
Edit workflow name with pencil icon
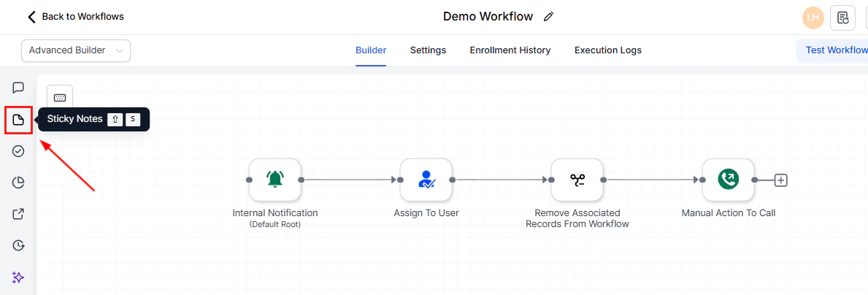click(x=548, y=17)
